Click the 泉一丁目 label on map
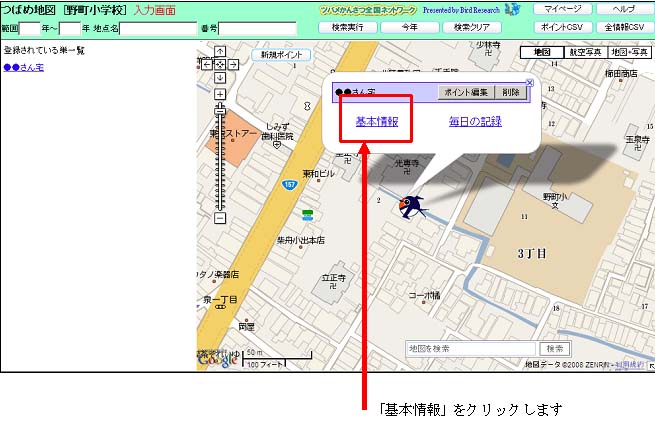Image resolution: width=655 pixels, height=421 pixels. click(220, 299)
